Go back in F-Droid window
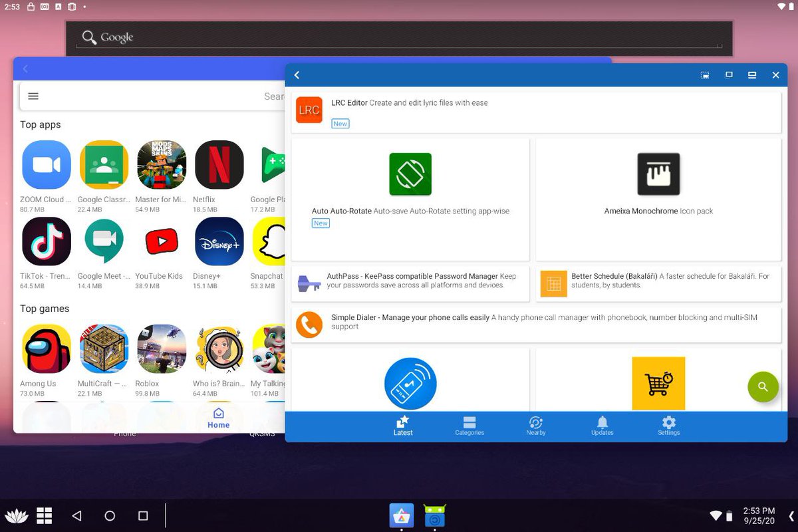The image size is (798, 532). [297, 75]
